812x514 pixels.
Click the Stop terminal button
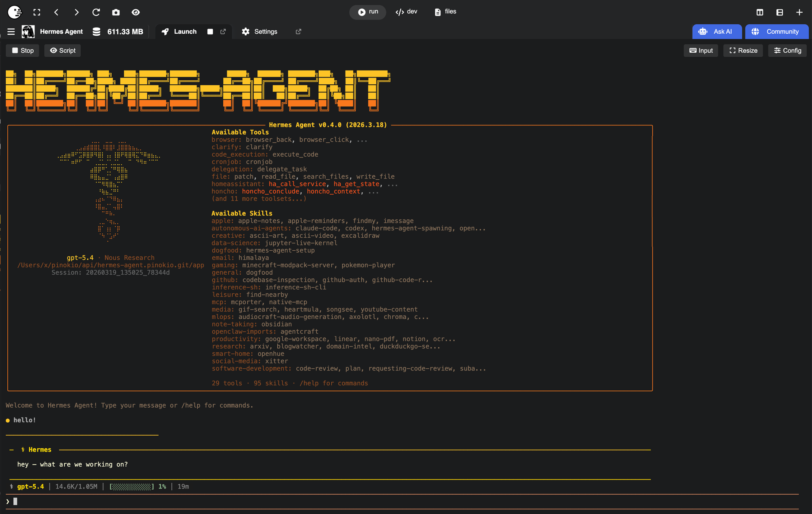pyautogui.click(x=23, y=50)
